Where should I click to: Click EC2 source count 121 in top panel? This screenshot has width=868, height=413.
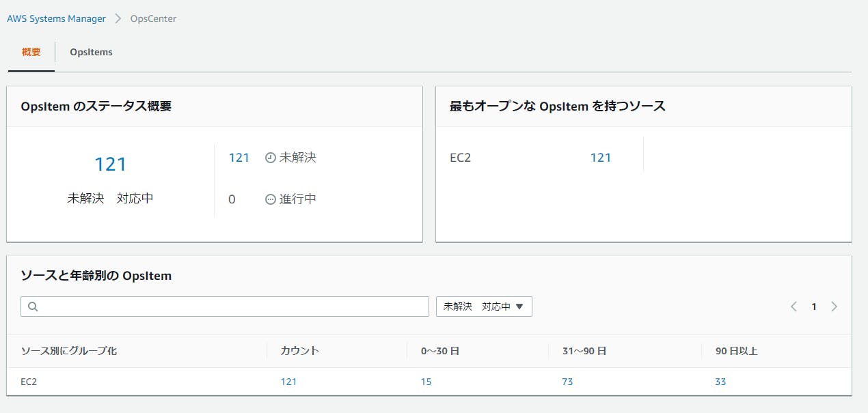601,158
